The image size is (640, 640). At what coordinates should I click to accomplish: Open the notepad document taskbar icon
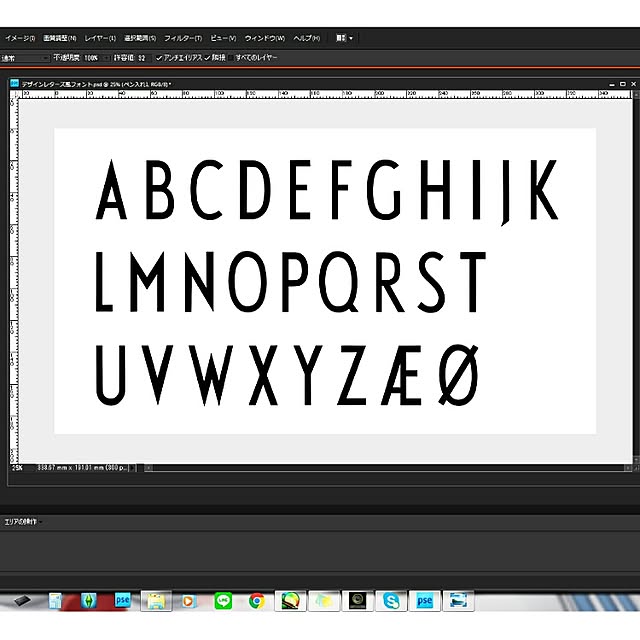click(55, 601)
